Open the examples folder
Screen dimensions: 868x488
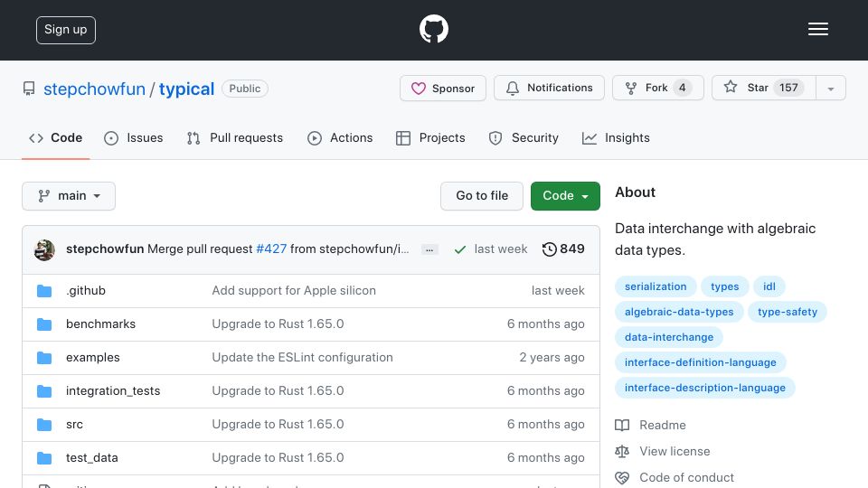click(x=93, y=358)
